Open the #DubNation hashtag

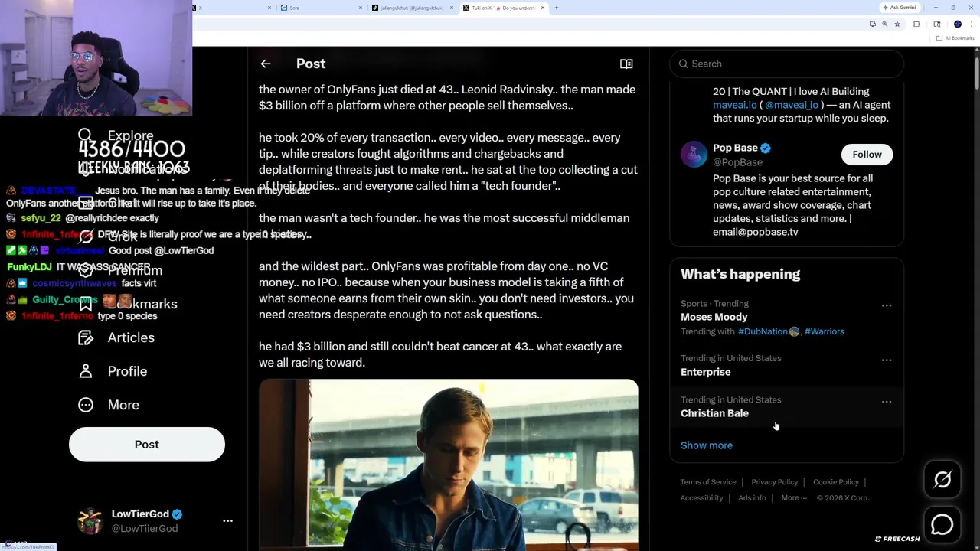pyautogui.click(x=763, y=331)
